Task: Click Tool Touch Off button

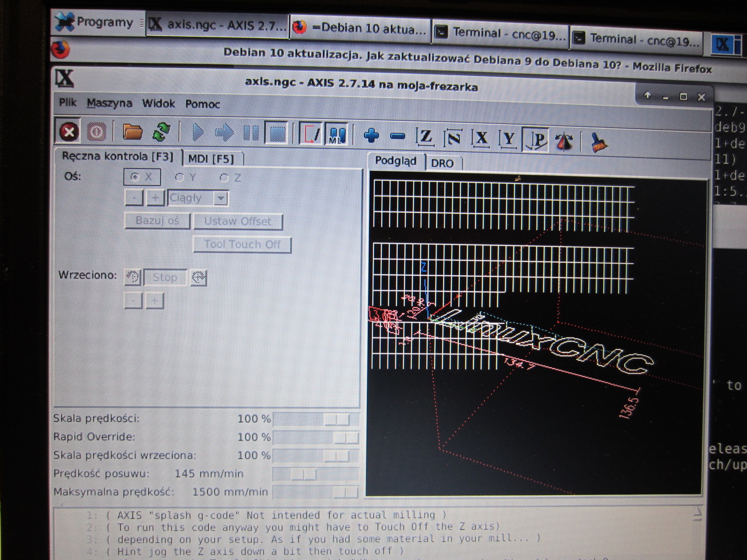Action: click(242, 244)
